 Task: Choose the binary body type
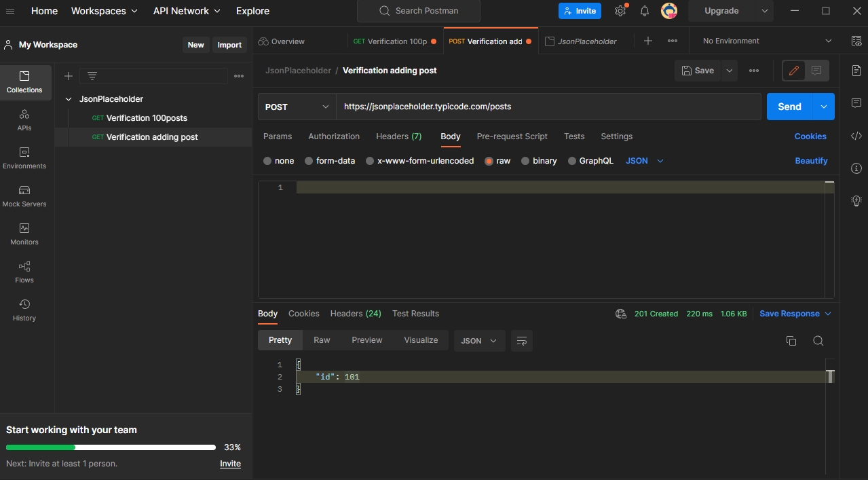pyautogui.click(x=538, y=161)
